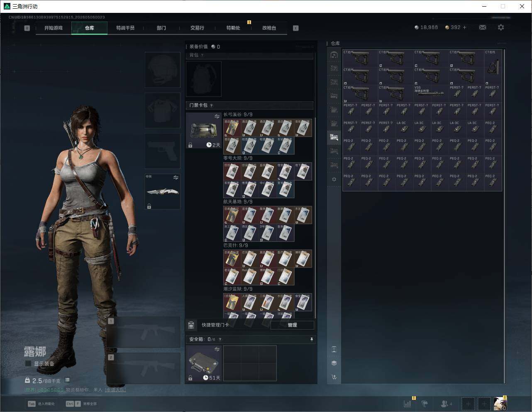Image resolution: width=532 pixels, height=412 pixels.
Task: Click the 管理 button
Action: 292,325
